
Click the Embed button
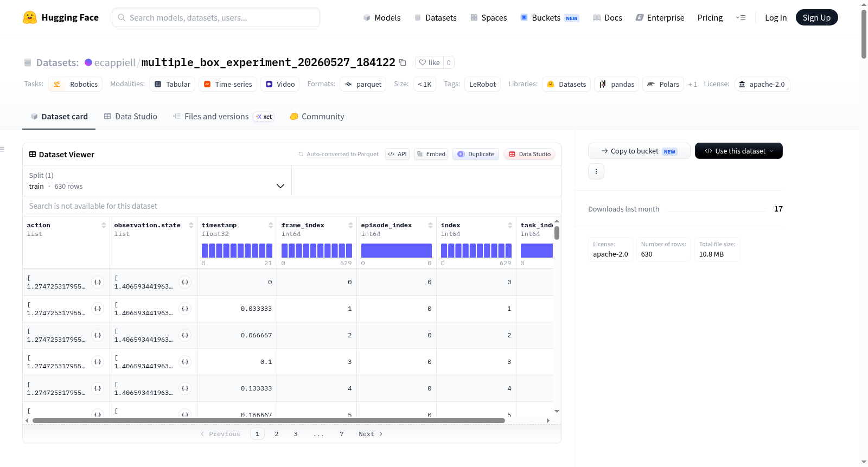click(x=431, y=154)
